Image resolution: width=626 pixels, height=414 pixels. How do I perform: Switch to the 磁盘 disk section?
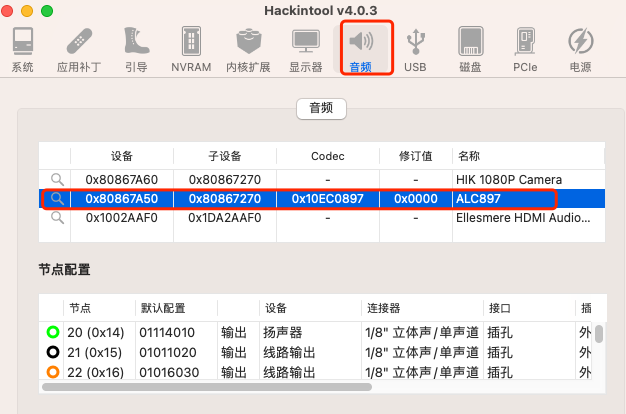[470, 49]
